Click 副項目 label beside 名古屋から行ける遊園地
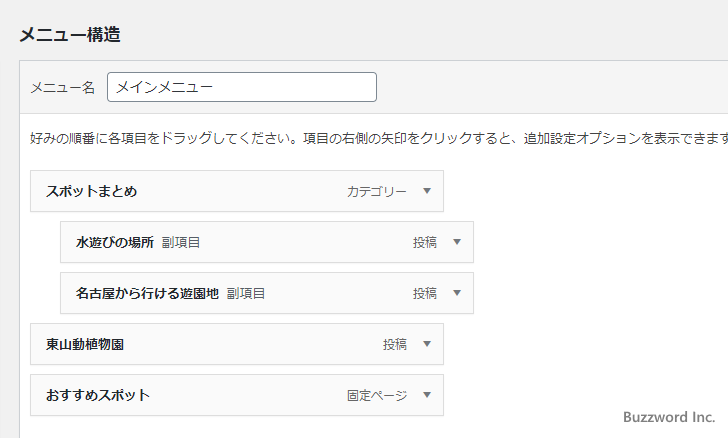 (245, 293)
